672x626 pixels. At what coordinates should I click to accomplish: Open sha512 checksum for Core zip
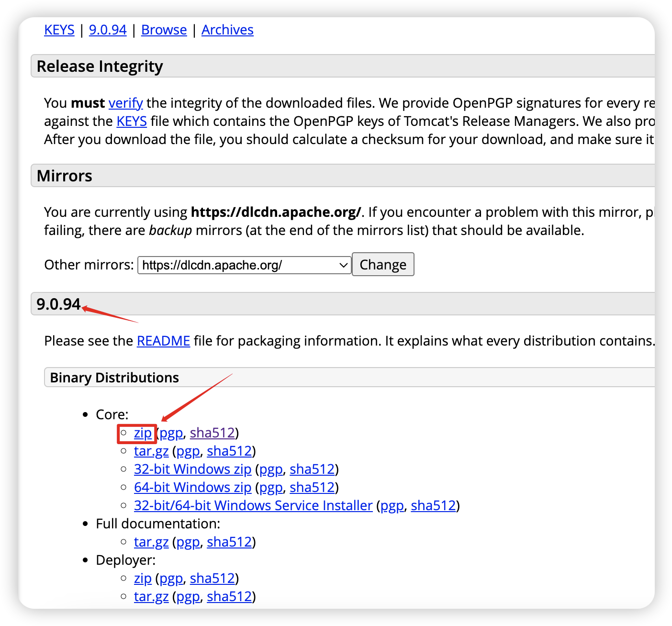coord(213,433)
